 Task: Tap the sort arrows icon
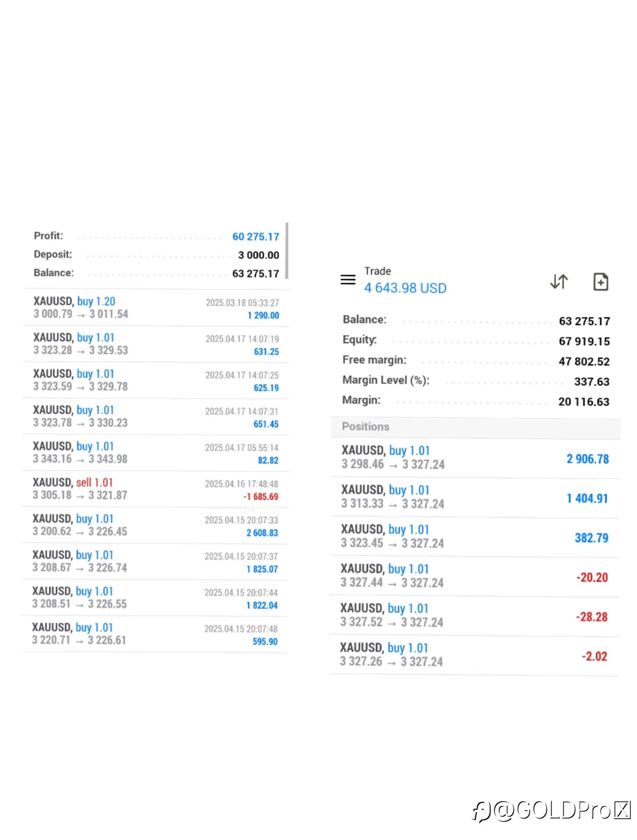(x=559, y=281)
